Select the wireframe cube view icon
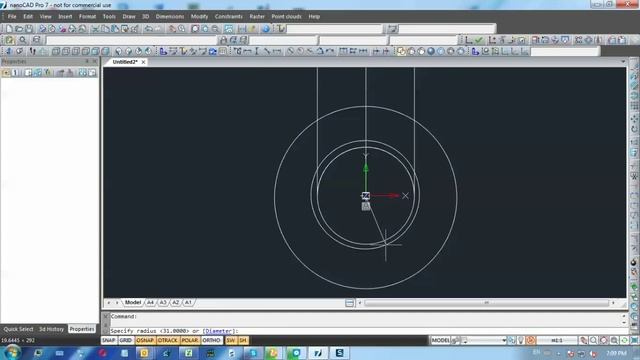 click(x=56, y=51)
